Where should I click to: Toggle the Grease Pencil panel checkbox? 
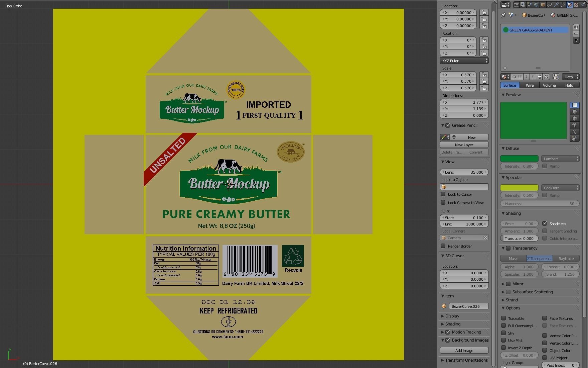448,125
